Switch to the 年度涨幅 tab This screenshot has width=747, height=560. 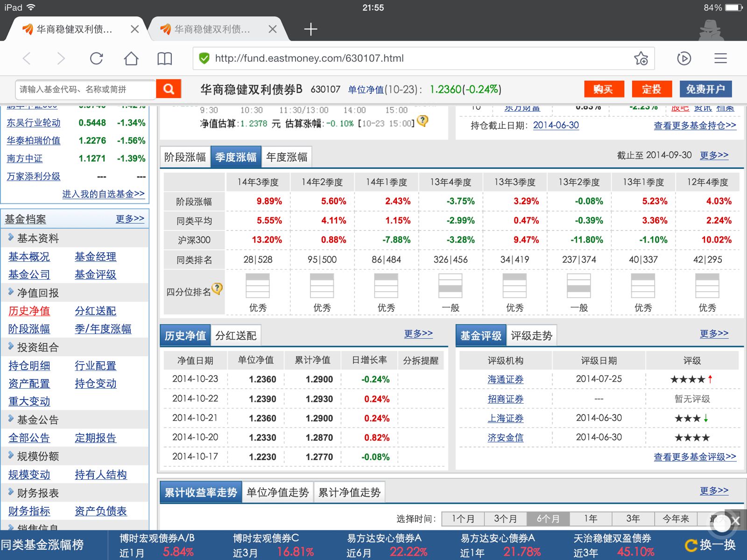287,157
